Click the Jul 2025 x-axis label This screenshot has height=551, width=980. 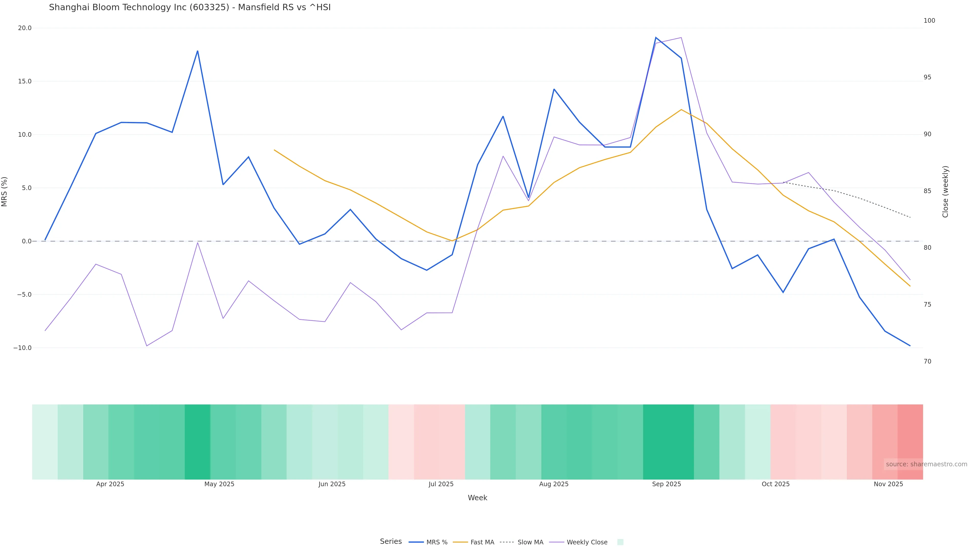click(x=441, y=484)
